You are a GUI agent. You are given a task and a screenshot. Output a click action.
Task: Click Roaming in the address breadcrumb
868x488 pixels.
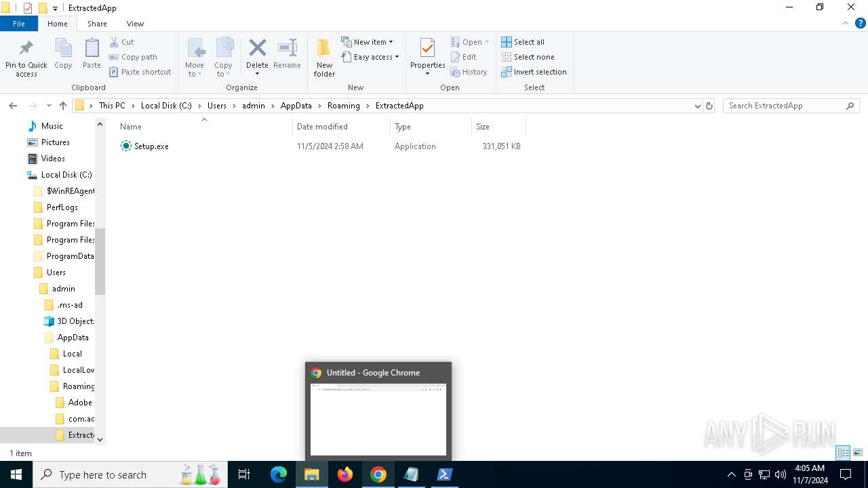coord(343,106)
